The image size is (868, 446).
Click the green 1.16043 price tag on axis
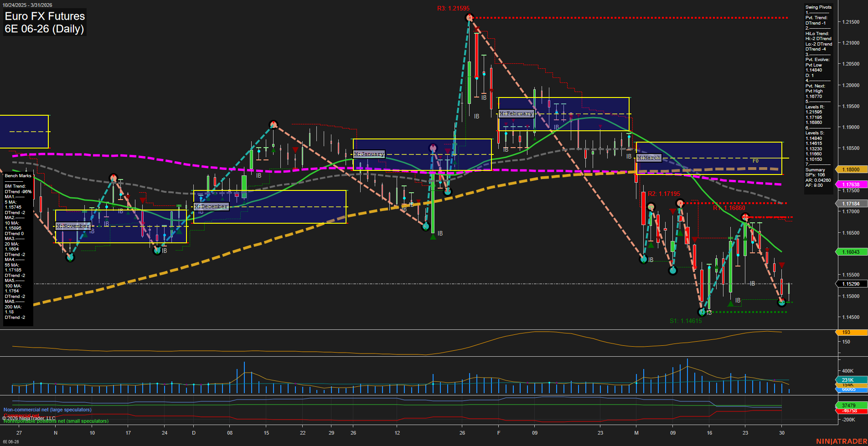tap(851, 251)
